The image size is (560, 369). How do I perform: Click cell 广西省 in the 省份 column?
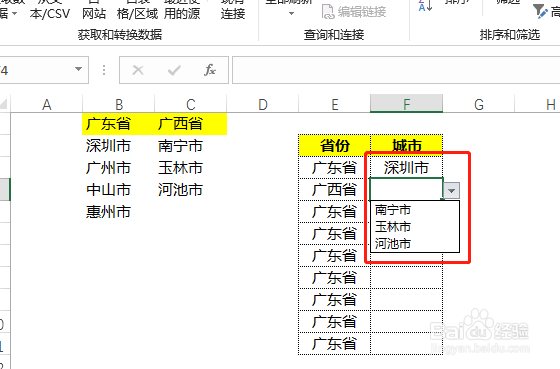(335, 190)
